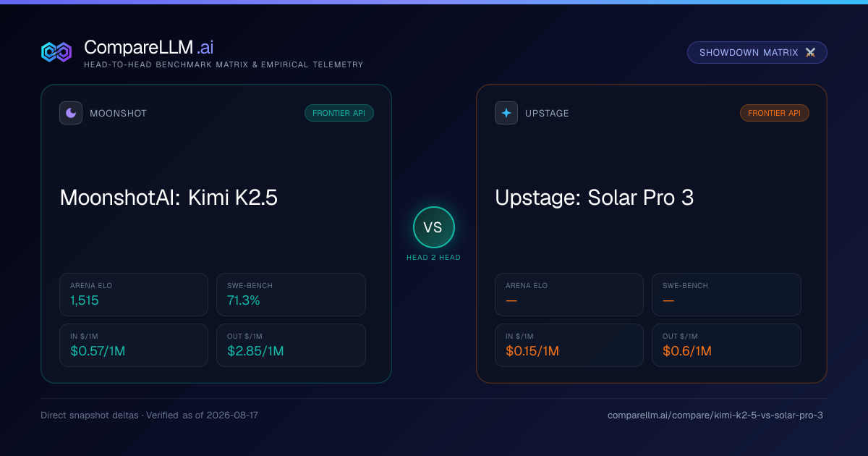The height and width of the screenshot is (456, 868).
Task: Select Kimi's SWE-Bench 71.3% stat tile
Action: pos(291,295)
